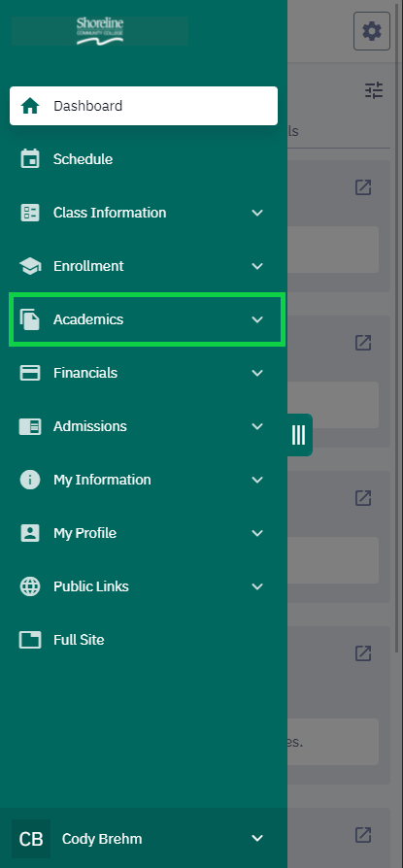Click the Public Links globe icon
This screenshot has width=403, height=868.
[30, 586]
